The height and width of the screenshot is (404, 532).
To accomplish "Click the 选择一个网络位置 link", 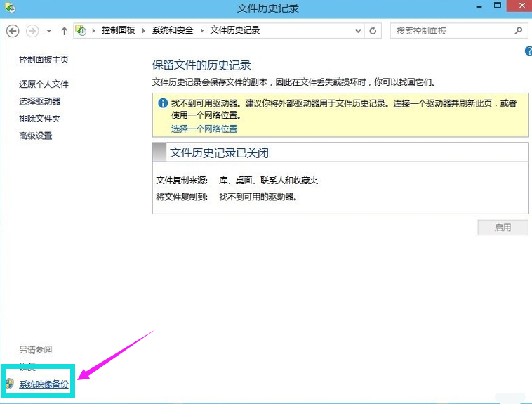I will [204, 129].
